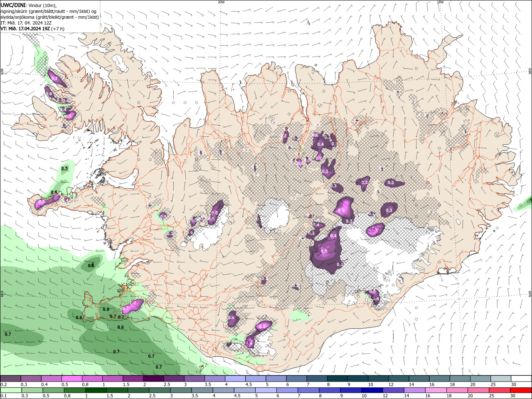This screenshot has height=399, width=532.
Task: Click the 20W longitude label
Action: coord(221,2)
